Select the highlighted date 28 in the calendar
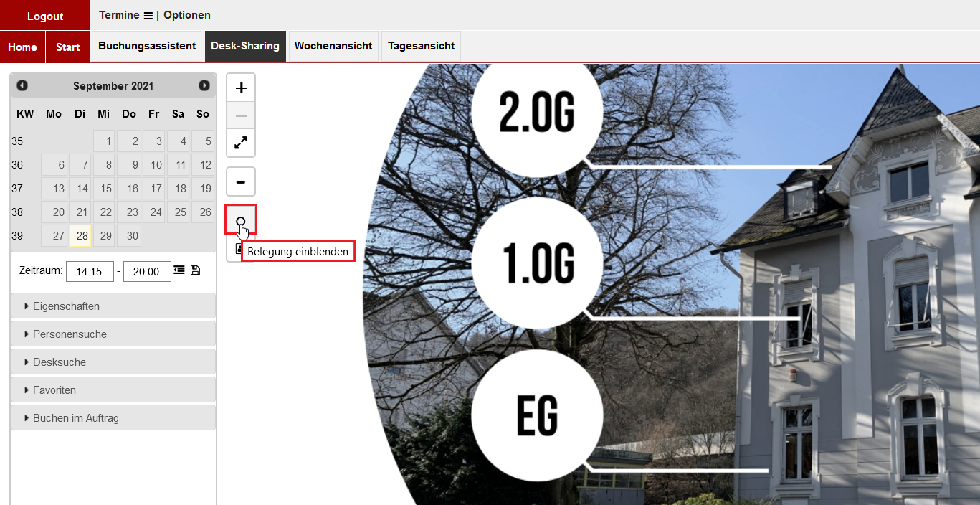 (x=80, y=236)
